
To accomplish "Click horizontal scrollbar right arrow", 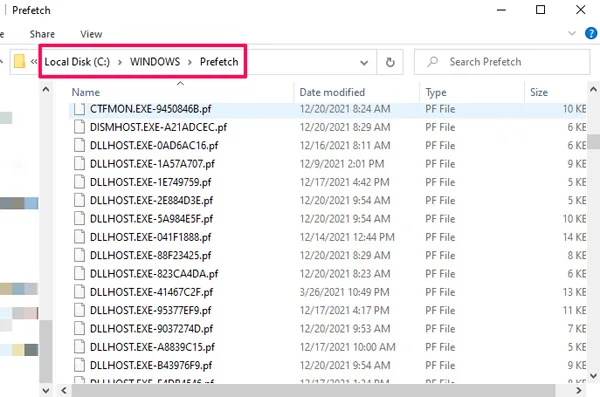I will pyautogui.click(x=579, y=390).
